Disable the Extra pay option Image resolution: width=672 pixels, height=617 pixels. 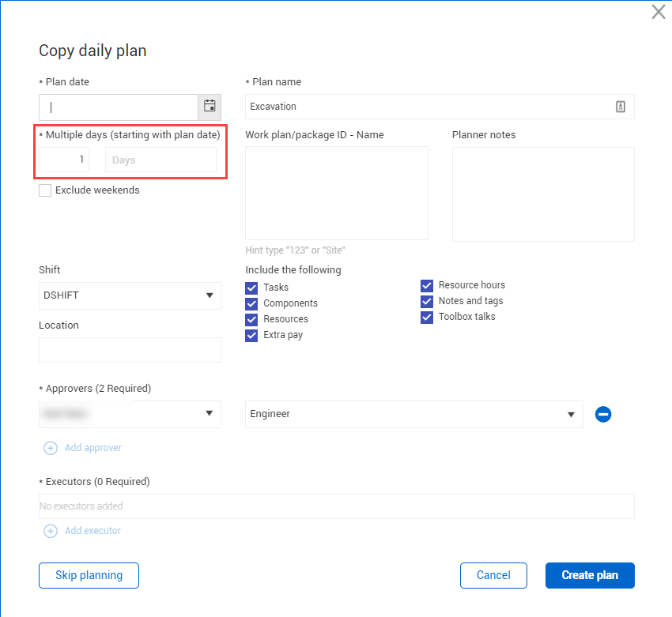point(251,335)
